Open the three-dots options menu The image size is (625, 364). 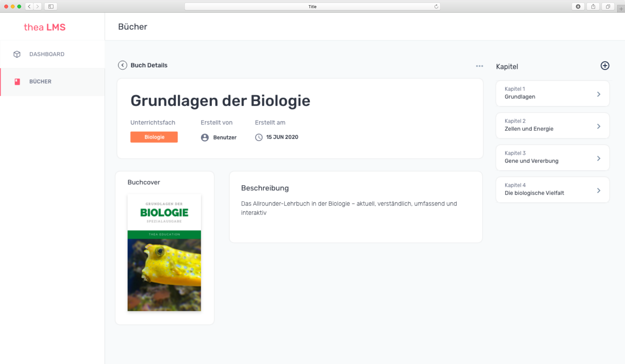click(479, 66)
